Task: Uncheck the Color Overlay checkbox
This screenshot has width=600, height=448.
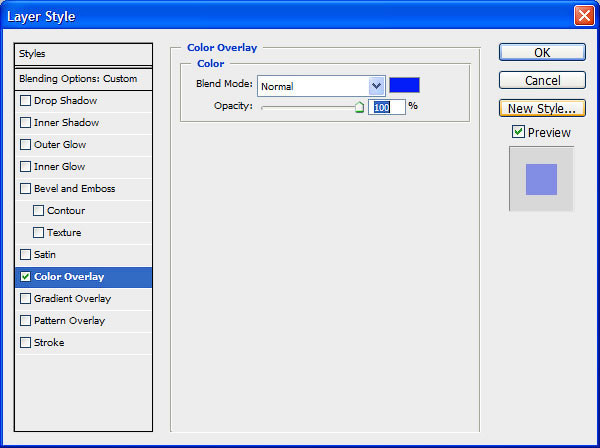Action: click(x=25, y=277)
